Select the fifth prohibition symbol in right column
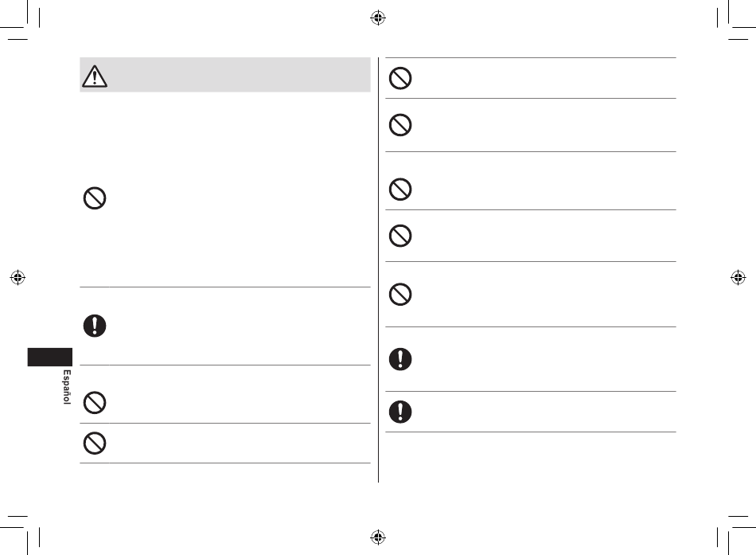The height and width of the screenshot is (555, 756). pos(400,295)
